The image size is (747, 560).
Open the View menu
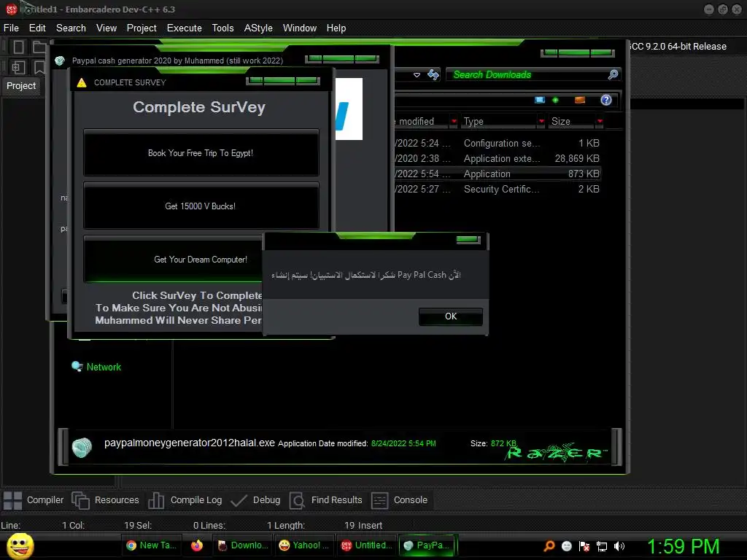point(107,28)
